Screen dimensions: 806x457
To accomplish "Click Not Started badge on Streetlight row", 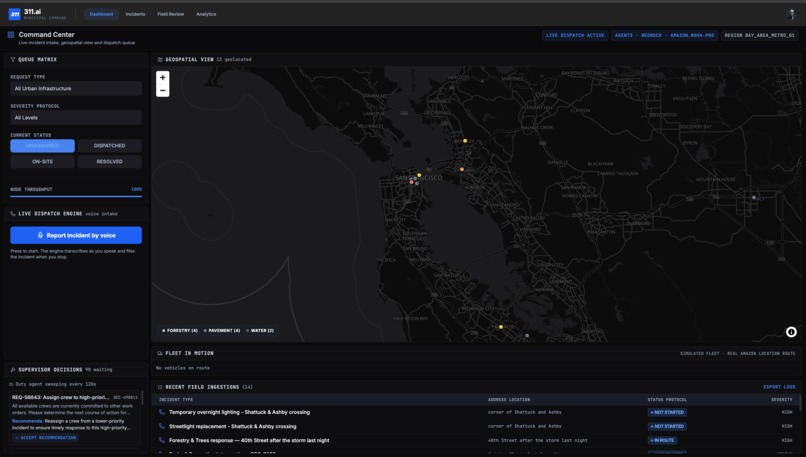I will click(667, 426).
